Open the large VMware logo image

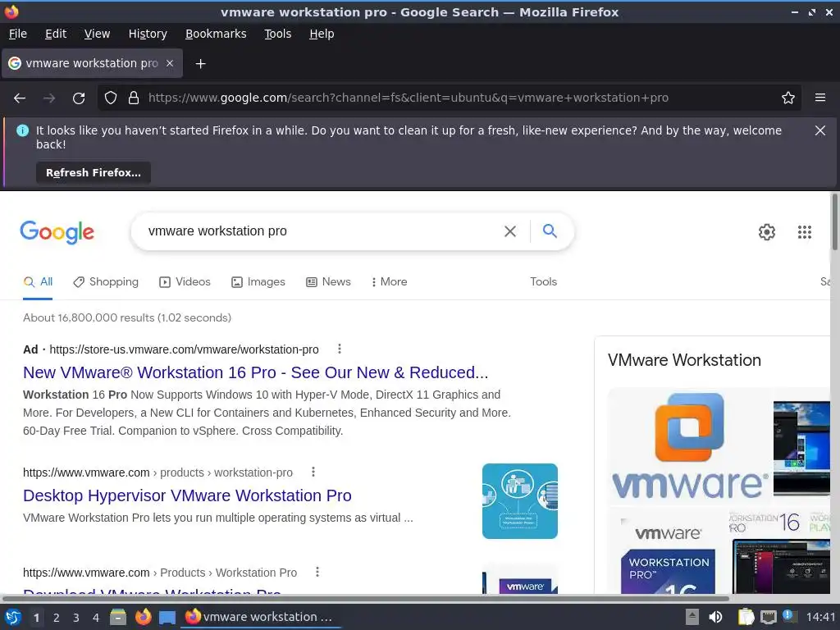click(689, 447)
